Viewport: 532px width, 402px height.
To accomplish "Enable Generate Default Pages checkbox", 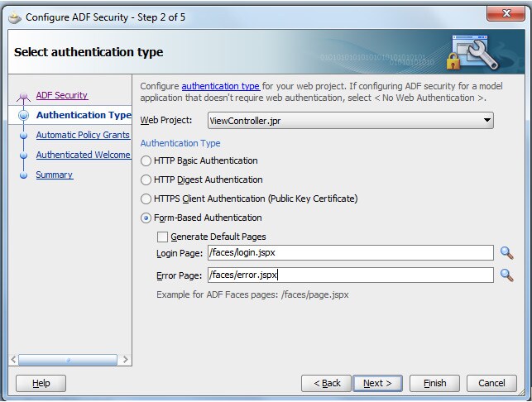I will pyautogui.click(x=162, y=237).
